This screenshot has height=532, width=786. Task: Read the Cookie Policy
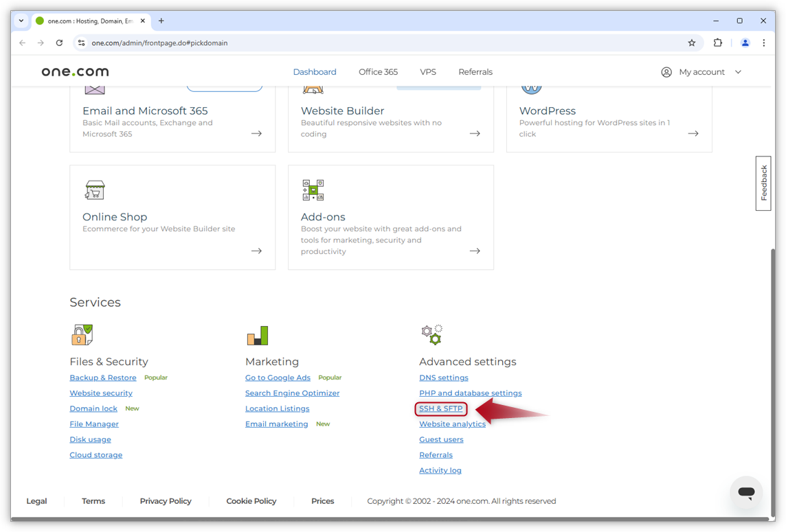[x=251, y=501]
